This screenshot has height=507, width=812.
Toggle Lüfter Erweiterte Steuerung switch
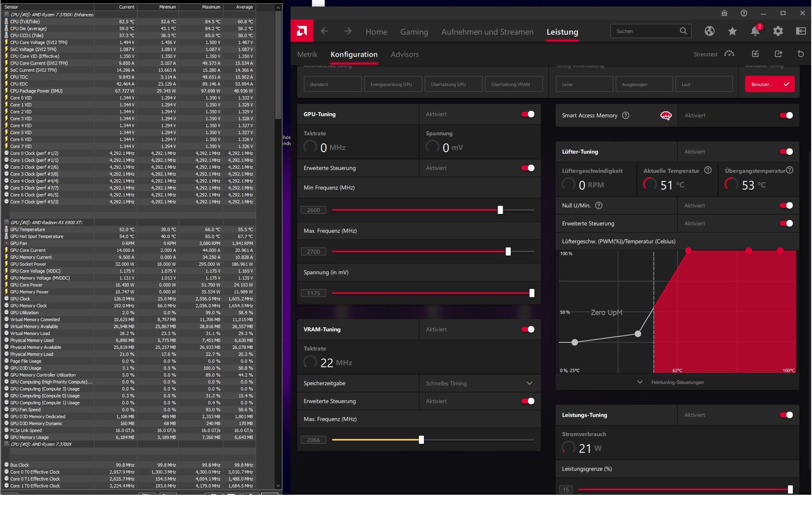[786, 223]
